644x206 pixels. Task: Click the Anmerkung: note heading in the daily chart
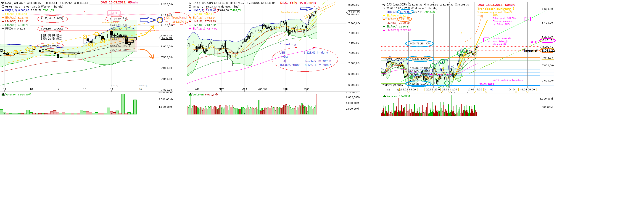pos(288,44)
